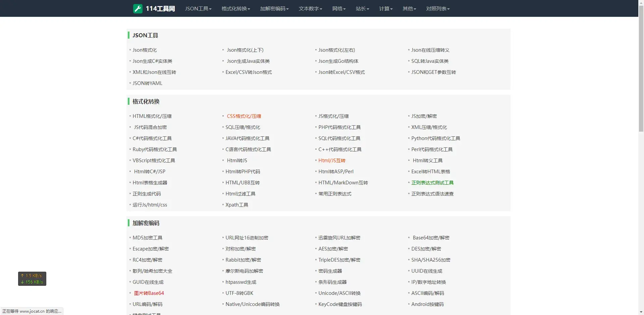
Task: Open JS加密/解密 link
Action: [x=424, y=116]
